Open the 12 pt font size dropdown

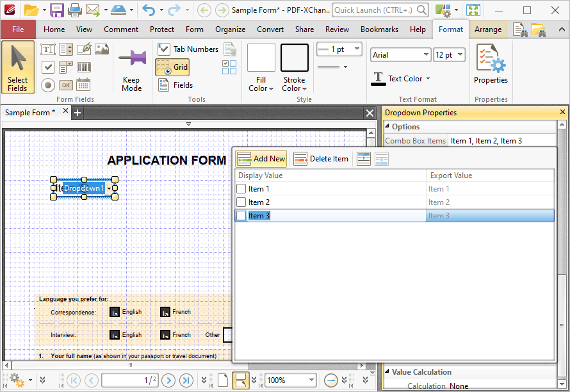[x=460, y=55]
